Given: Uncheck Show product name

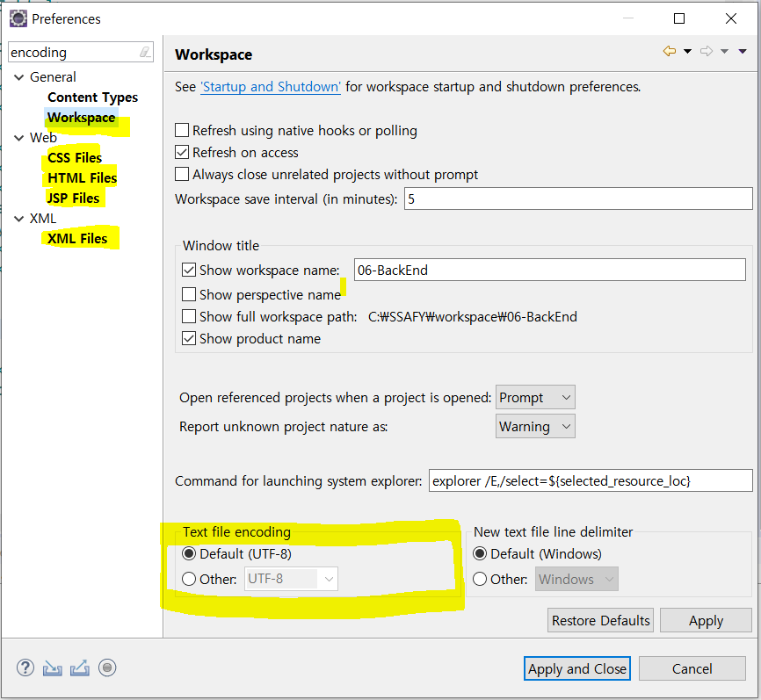Looking at the screenshot, I should tap(189, 338).
